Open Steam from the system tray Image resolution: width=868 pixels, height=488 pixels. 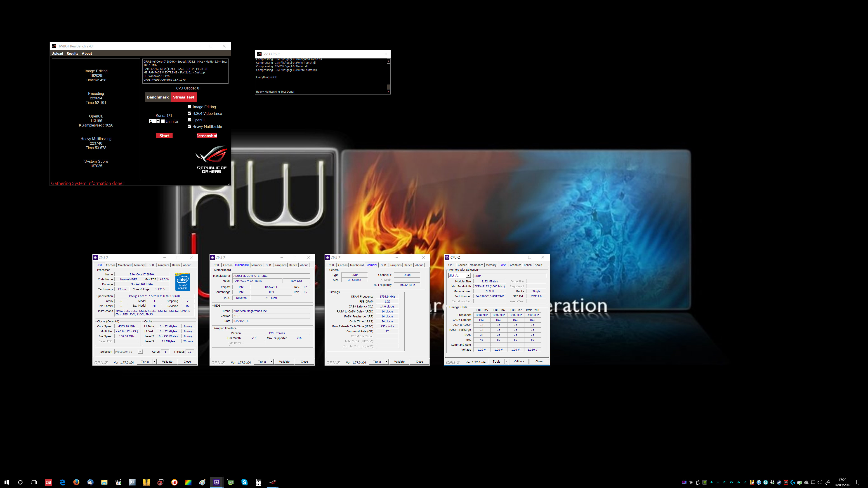[x=779, y=482]
